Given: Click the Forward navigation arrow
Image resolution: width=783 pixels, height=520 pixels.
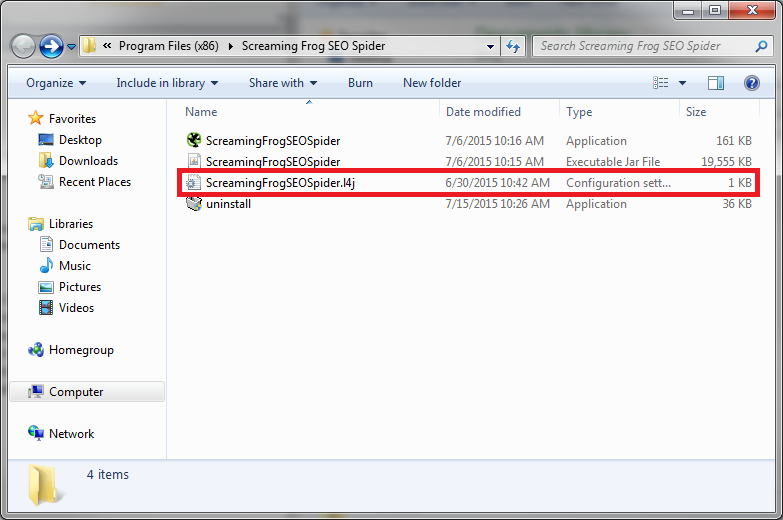Looking at the screenshot, I should [x=51, y=46].
